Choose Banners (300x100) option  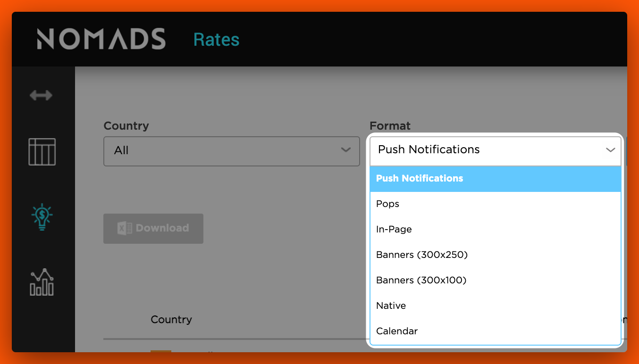[495, 281]
